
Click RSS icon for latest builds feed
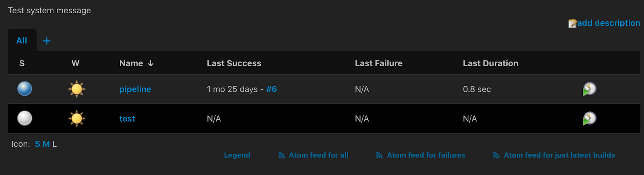click(496, 155)
